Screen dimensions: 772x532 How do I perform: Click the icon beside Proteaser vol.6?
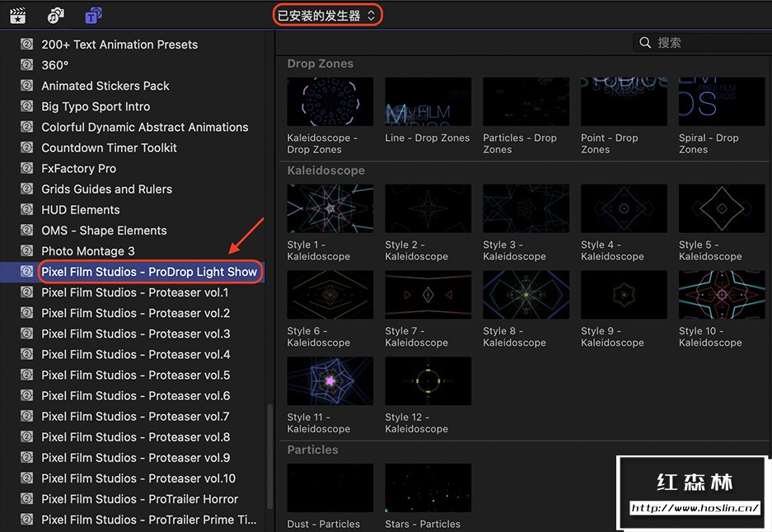pos(26,395)
